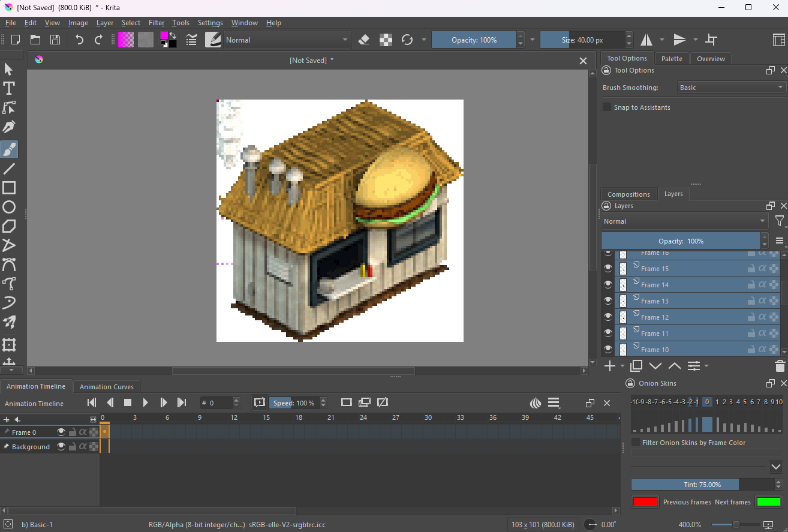Open the Brush Smoothing dropdown
788x532 pixels.
[731, 88]
